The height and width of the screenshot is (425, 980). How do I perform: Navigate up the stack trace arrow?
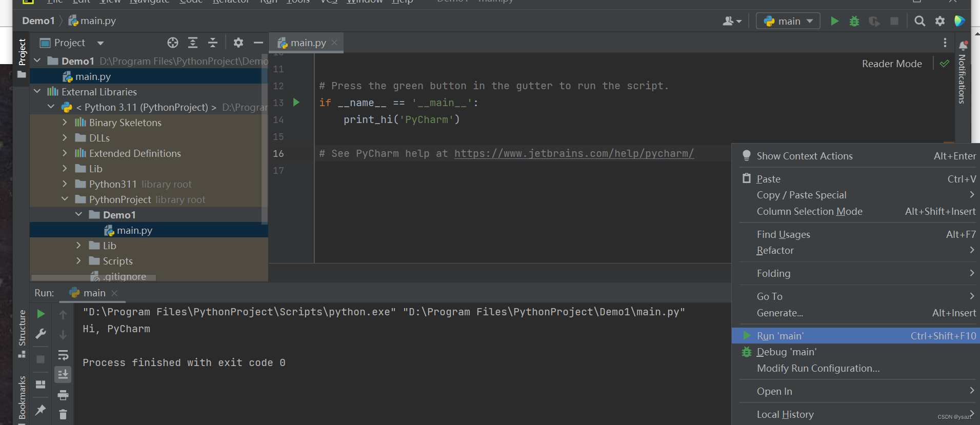click(x=63, y=314)
